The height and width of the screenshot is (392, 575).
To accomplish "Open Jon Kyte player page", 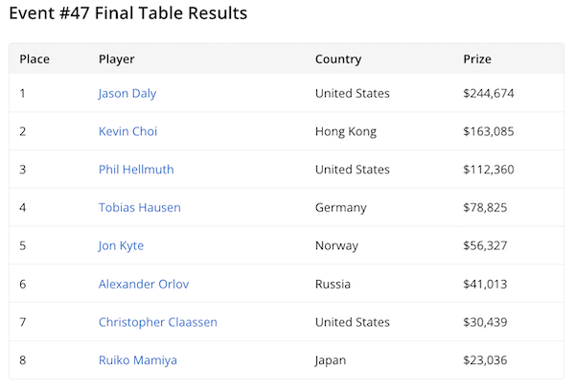I will 121,245.
